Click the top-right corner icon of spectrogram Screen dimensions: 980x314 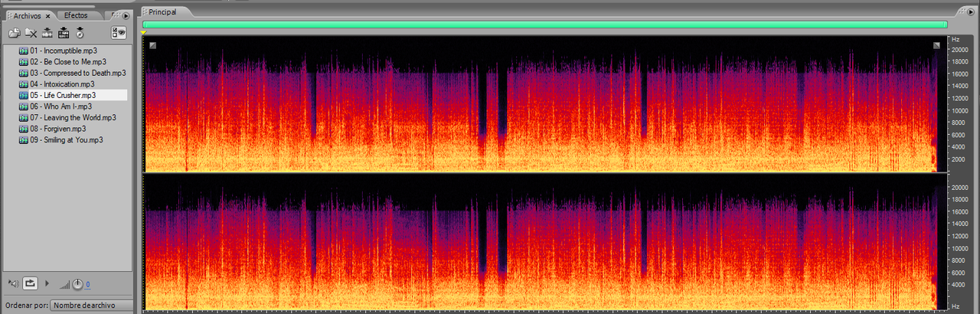point(936,45)
